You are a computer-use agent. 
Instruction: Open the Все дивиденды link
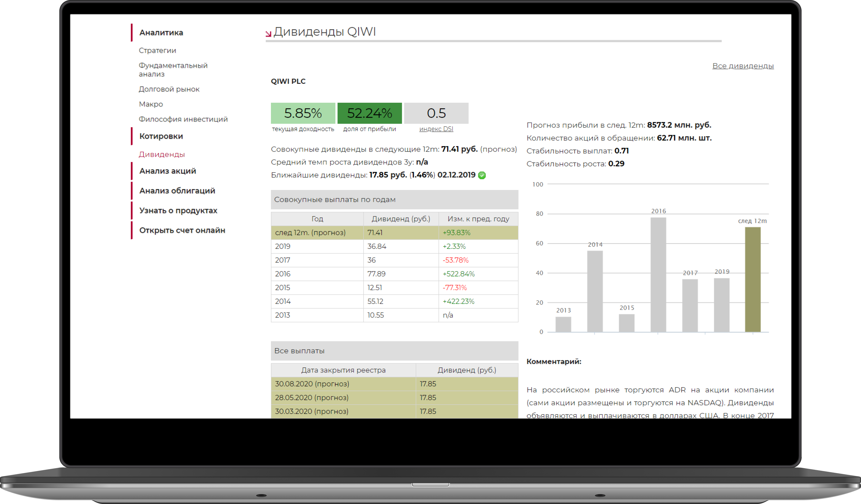pyautogui.click(x=743, y=66)
